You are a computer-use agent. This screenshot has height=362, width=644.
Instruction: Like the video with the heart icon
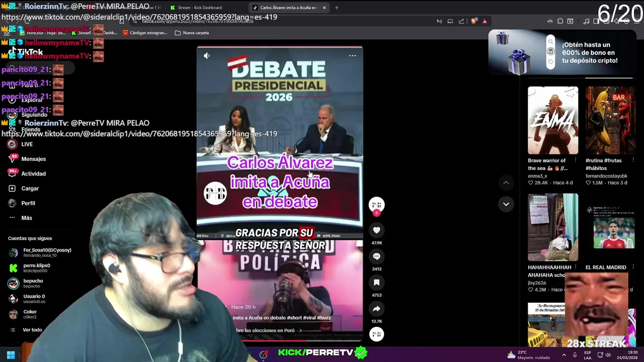pos(376,230)
